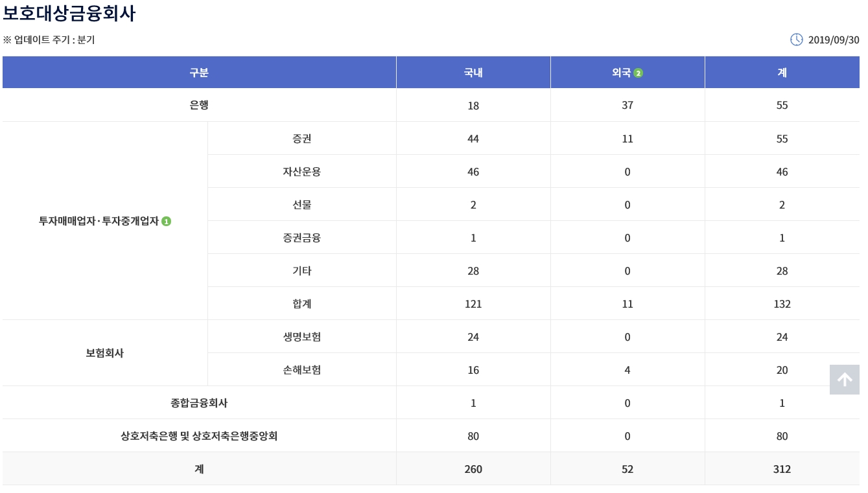This screenshot has height=493, width=868.
Task: Click 외국 value 11 in 합계 row
Action: click(x=628, y=304)
